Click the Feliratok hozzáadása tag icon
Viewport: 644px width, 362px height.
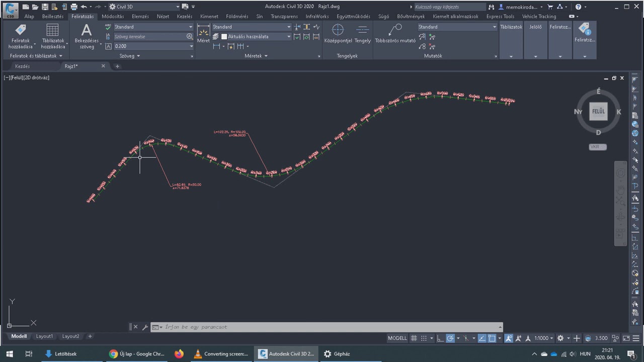21,30
